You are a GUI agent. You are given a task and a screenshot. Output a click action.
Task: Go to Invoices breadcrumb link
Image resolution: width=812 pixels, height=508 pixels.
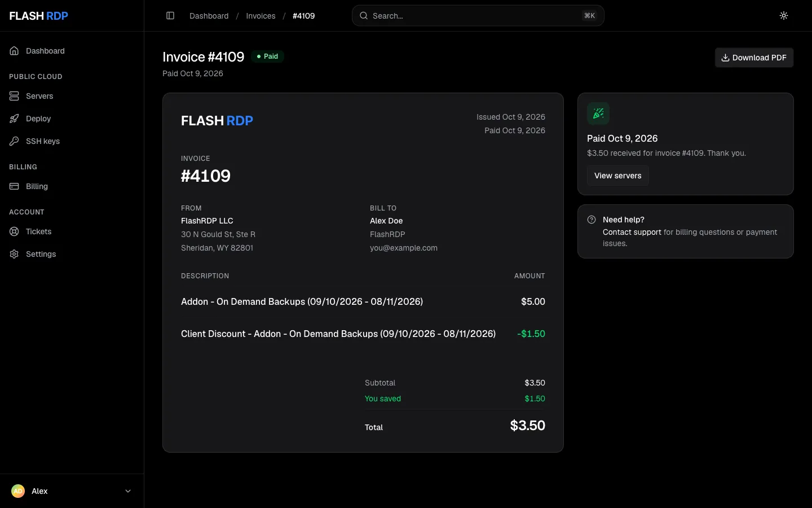261,16
